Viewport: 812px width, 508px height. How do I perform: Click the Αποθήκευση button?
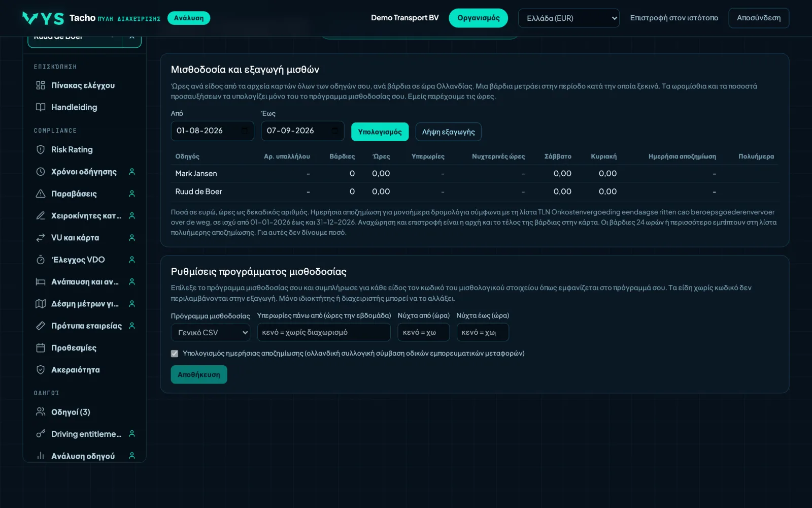[199, 375]
